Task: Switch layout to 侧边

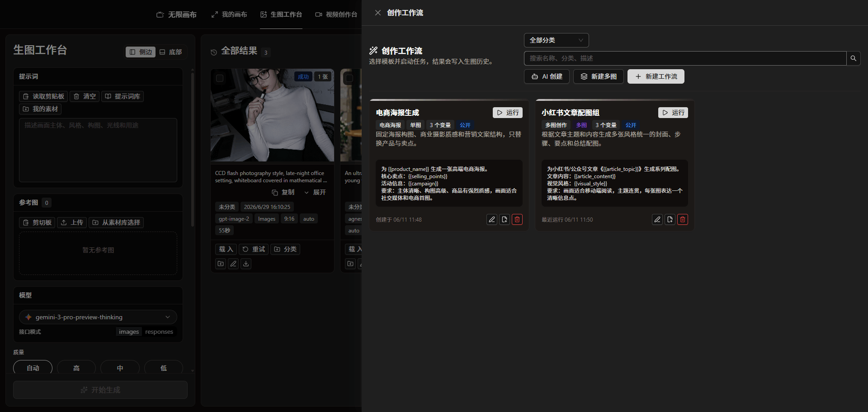Action: click(x=141, y=52)
